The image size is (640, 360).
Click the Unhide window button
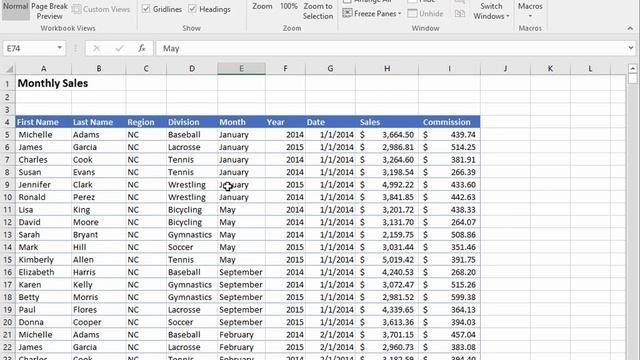pos(425,13)
